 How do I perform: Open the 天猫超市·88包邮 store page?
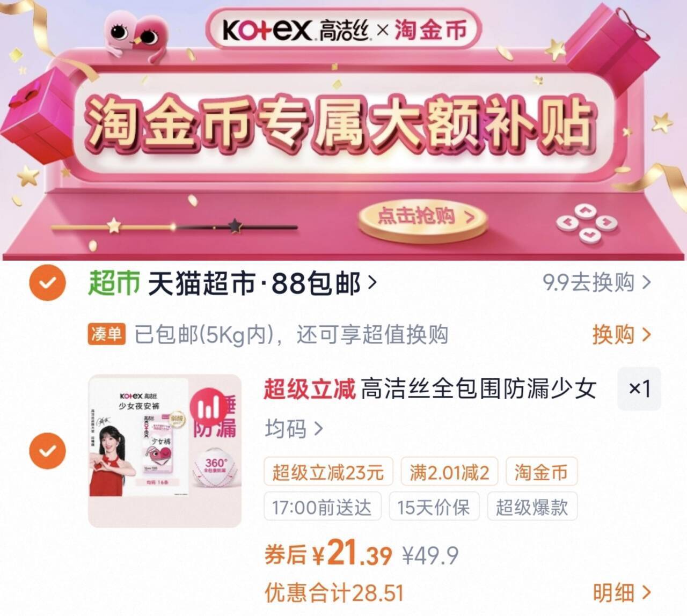262,283
